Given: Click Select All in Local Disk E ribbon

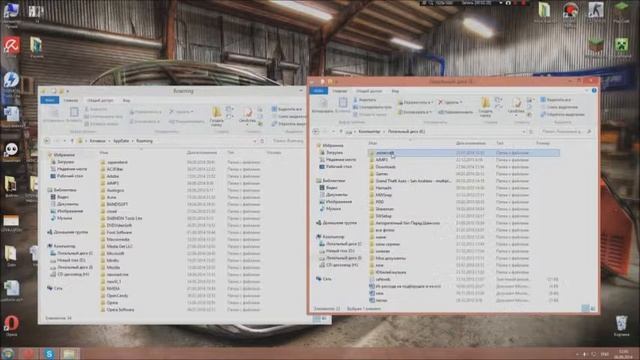Looking at the screenshot, I should coord(556,100).
